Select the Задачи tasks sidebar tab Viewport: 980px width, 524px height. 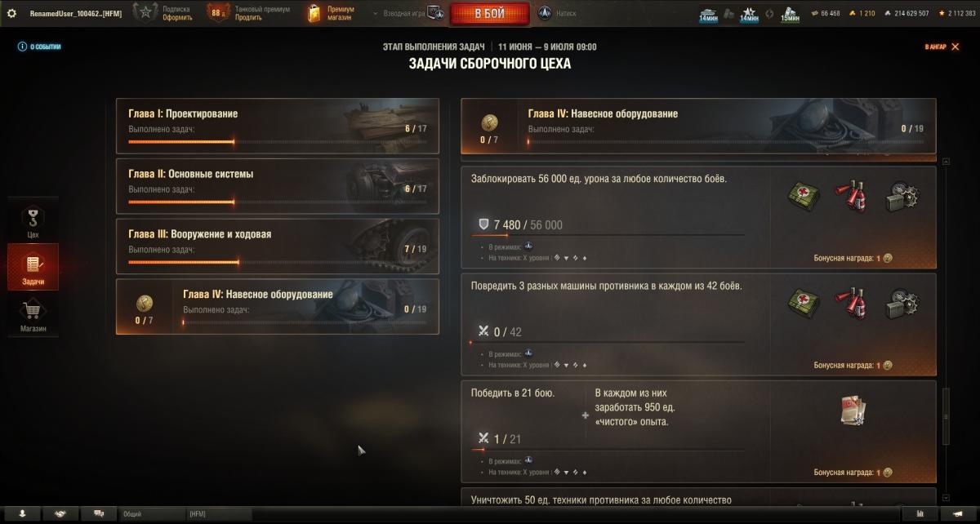pyautogui.click(x=33, y=268)
